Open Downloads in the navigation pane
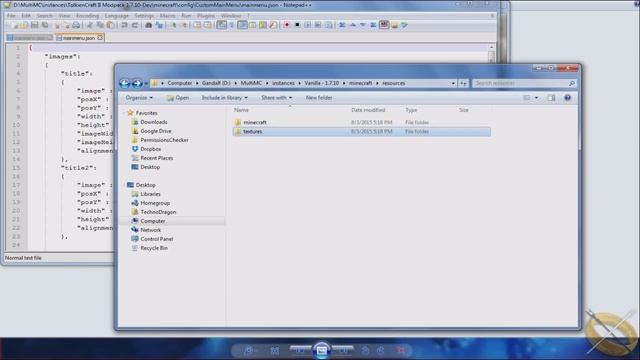 [x=153, y=122]
